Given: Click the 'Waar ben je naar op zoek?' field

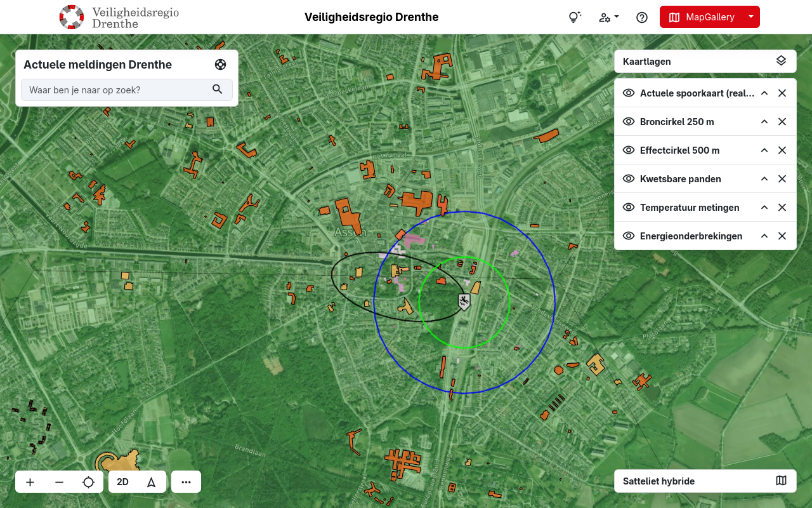Looking at the screenshot, I should pyautogui.click(x=117, y=90).
